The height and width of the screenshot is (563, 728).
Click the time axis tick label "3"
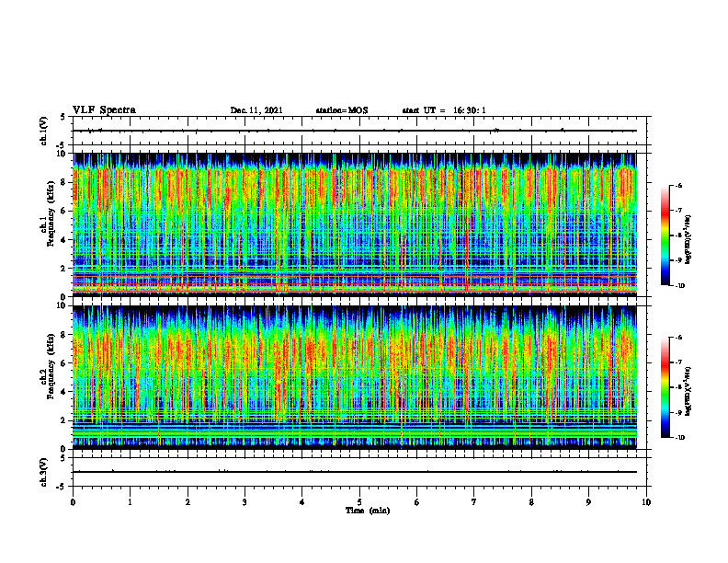(x=245, y=502)
